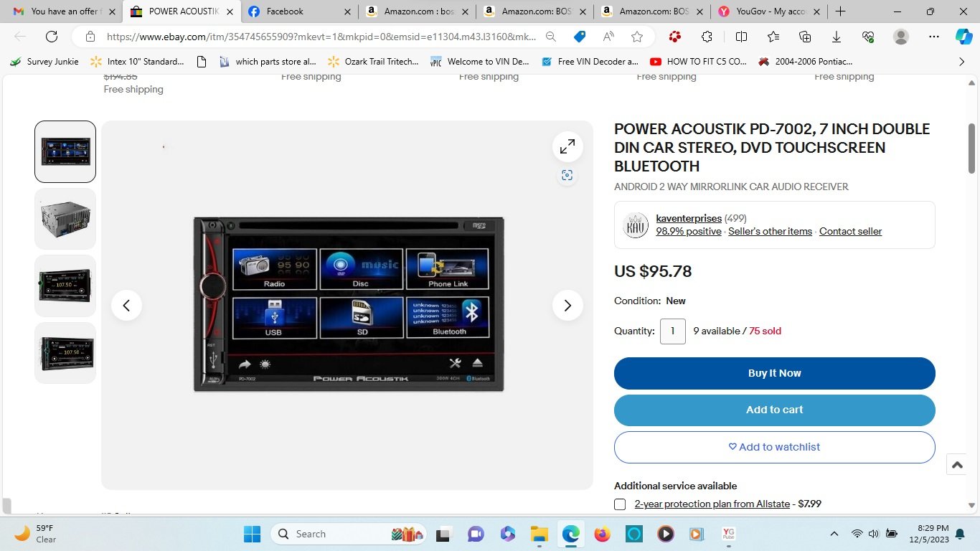Close the POWER ACOUSTIK eBay tab
Image resolution: width=980 pixels, height=551 pixels.
coord(230,11)
